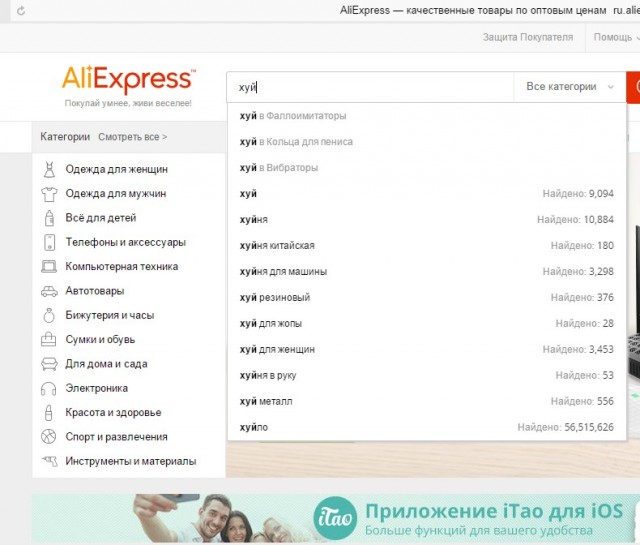The height and width of the screenshot is (545, 640).
Task: Click the ring icon for Бижутерия и часы
Action: pyautogui.click(x=49, y=315)
